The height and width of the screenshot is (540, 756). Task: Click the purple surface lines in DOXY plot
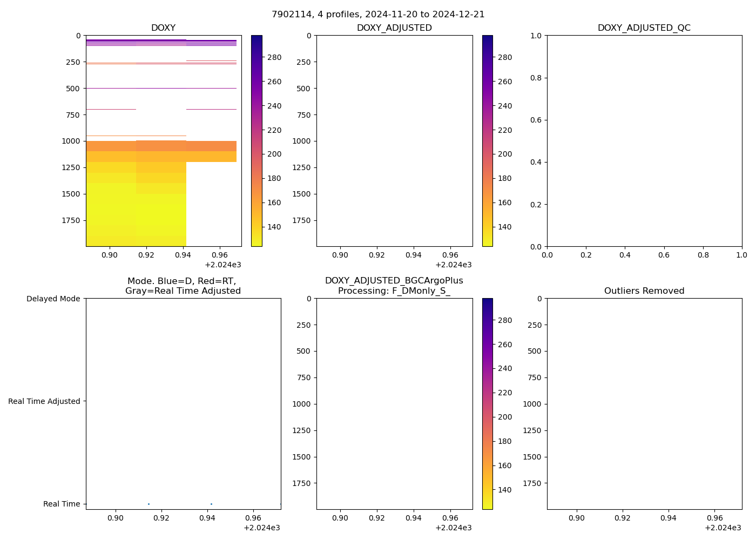pos(162,42)
